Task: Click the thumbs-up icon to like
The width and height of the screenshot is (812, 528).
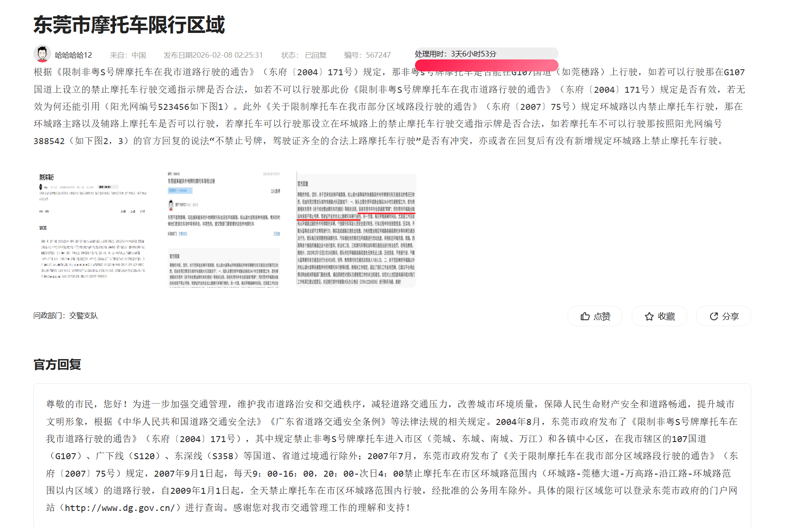Action: coord(585,316)
